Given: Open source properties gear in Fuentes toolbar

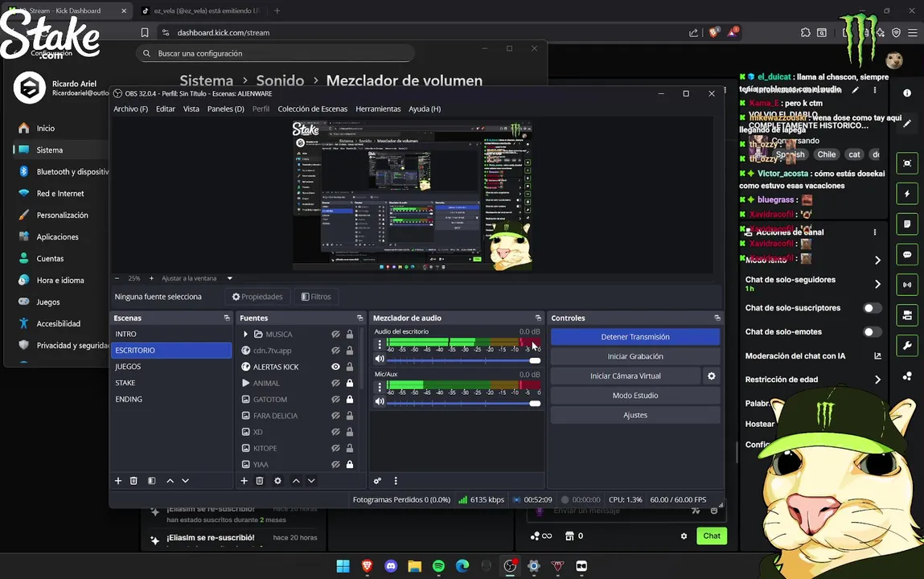Looking at the screenshot, I should tap(277, 481).
